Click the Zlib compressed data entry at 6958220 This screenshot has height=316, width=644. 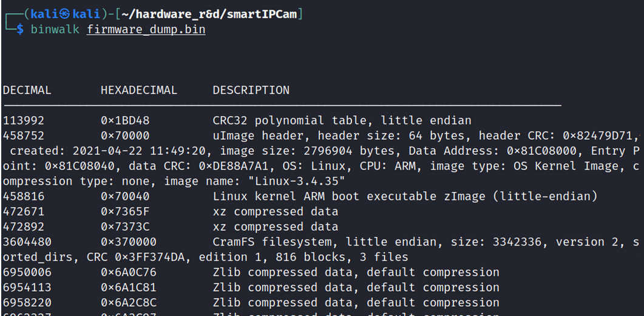356,303
